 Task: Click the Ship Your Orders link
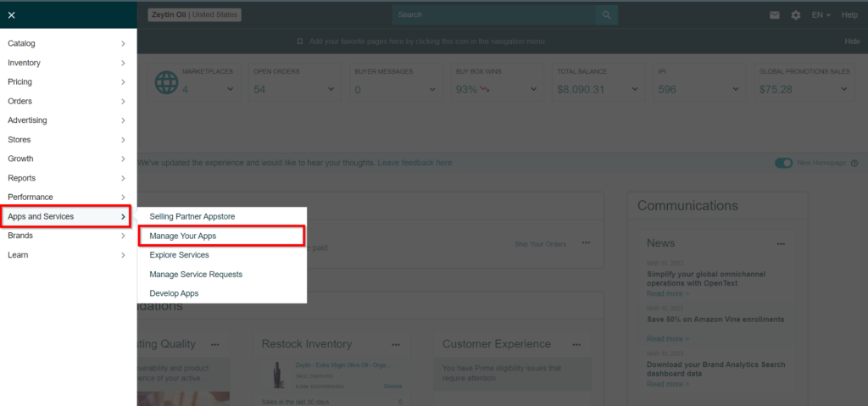click(540, 244)
